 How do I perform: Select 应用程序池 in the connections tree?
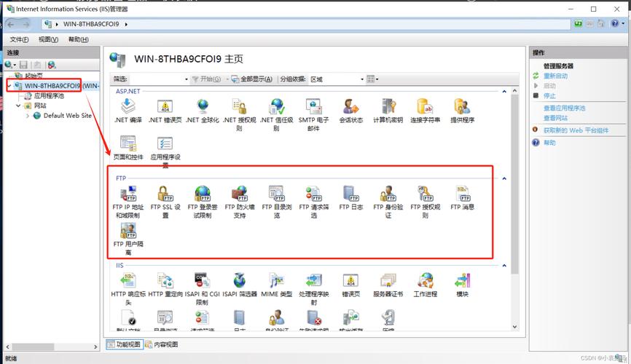(49, 95)
